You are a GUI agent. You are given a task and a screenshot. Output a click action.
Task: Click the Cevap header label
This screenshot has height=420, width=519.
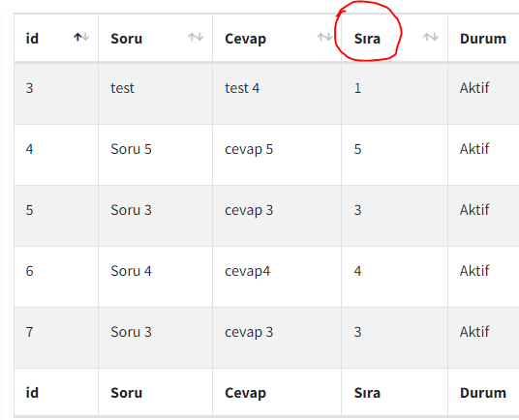pos(245,39)
